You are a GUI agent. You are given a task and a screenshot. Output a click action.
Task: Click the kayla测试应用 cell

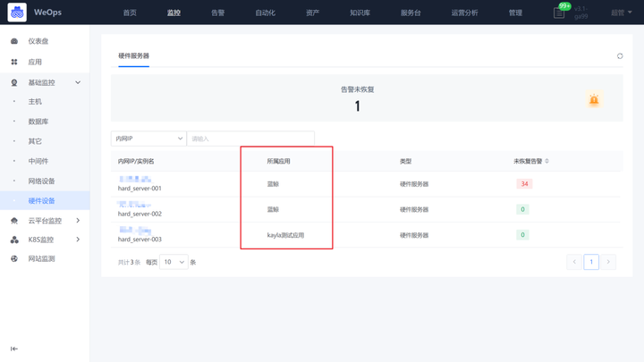pos(285,235)
